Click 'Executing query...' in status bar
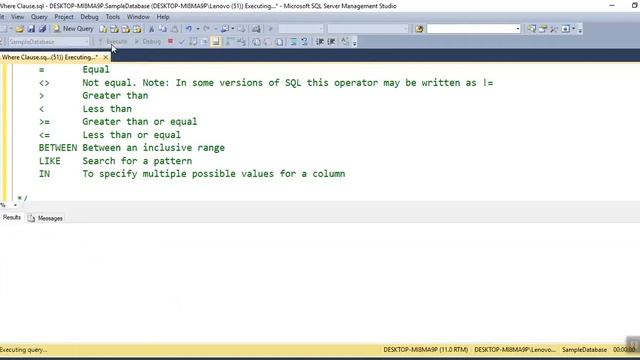 coord(24,350)
